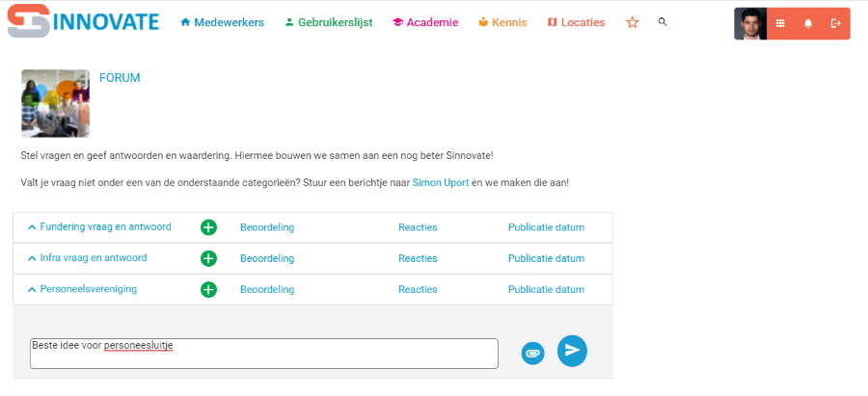Image resolution: width=868 pixels, height=396 pixels.
Task: Add topic to Personeelsvereniging category
Action: click(209, 289)
